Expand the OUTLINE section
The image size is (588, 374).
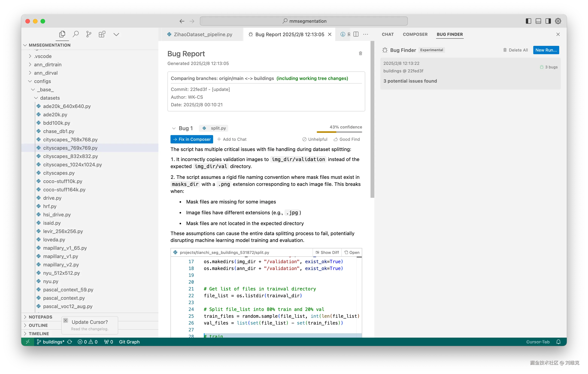38,325
